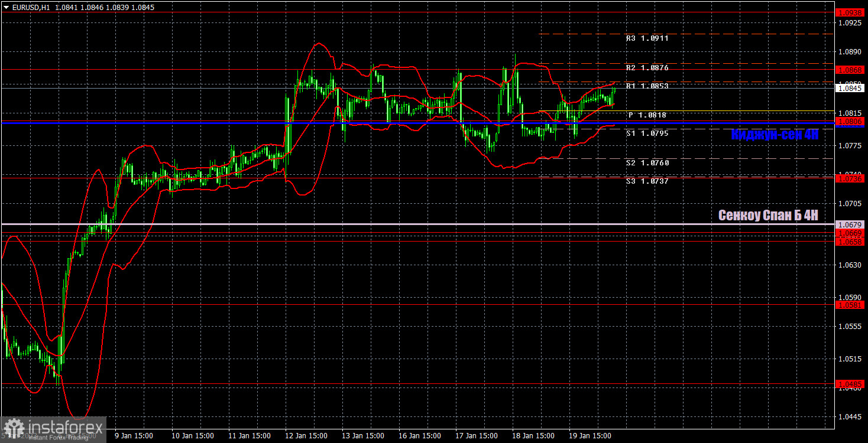
Task: Click the 1.0590 price axis label
Action: click(851, 298)
